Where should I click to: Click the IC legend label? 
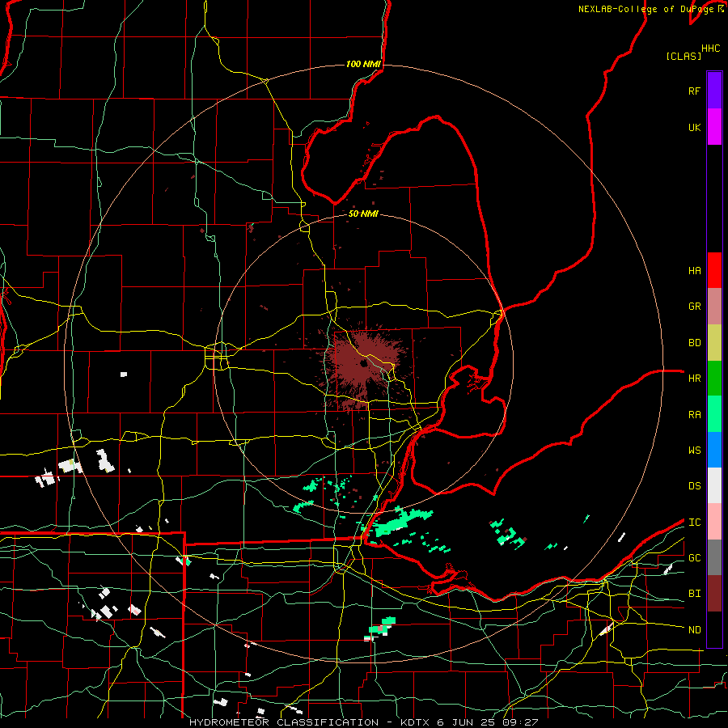tap(694, 523)
